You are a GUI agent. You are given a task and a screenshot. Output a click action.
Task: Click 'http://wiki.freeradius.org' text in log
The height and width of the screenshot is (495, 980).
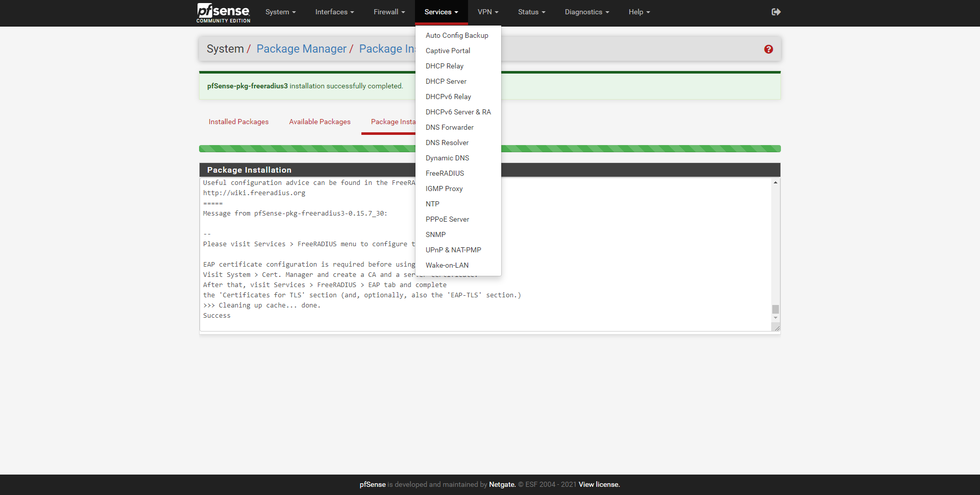click(254, 193)
